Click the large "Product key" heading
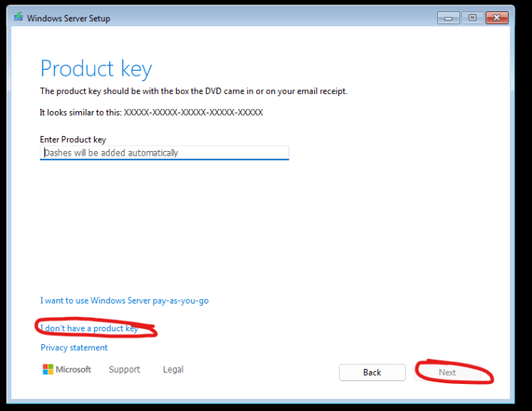Viewport: 532px width, 411px height. click(x=96, y=69)
